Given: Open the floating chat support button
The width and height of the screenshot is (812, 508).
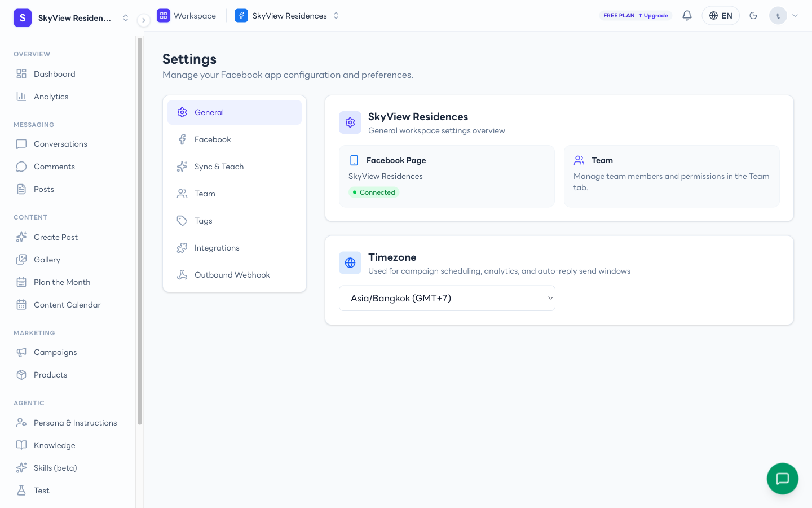Looking at the screenshot, I should (x=783, y=479).
